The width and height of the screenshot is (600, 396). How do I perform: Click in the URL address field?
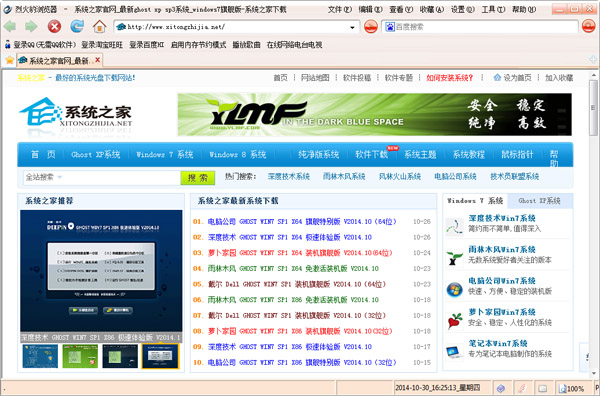click(237, 27)
